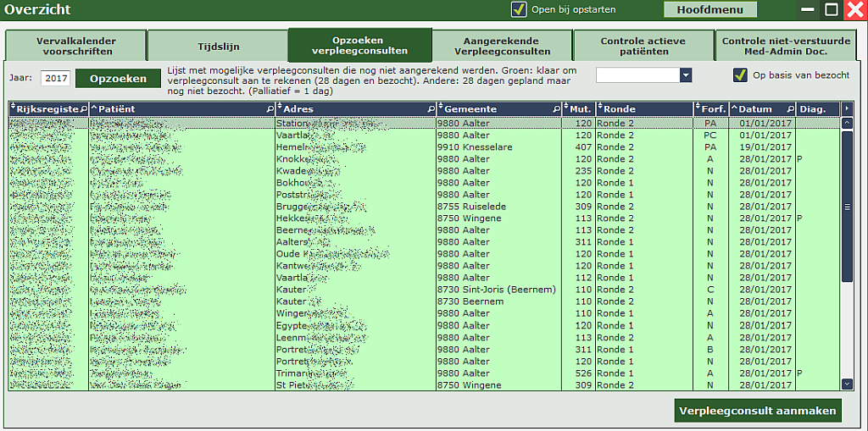The height and width of the screenshot is (431, 868).
Task: Select the address cell starting with Bokho
Action: 355,183
